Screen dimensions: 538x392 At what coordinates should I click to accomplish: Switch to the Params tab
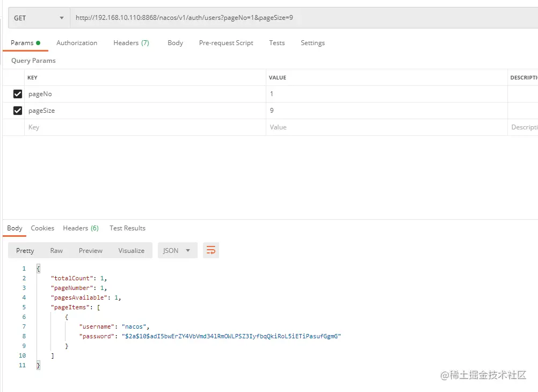click(25, 43)
